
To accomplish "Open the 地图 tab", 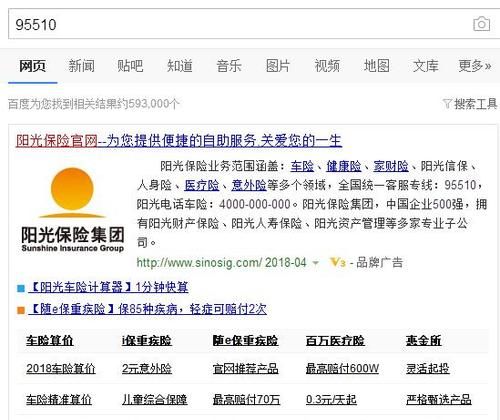I will pos(377,66).
